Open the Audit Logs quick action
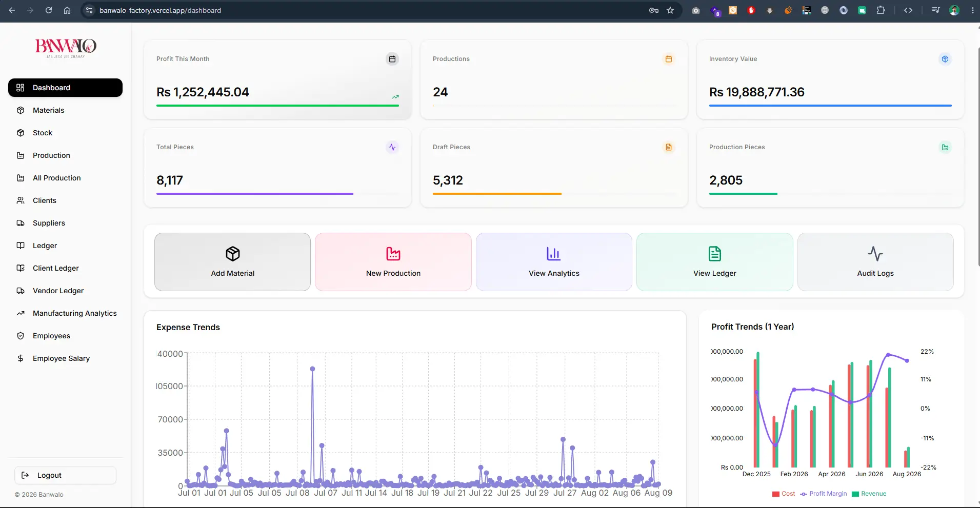 click(x=875, y=262)
